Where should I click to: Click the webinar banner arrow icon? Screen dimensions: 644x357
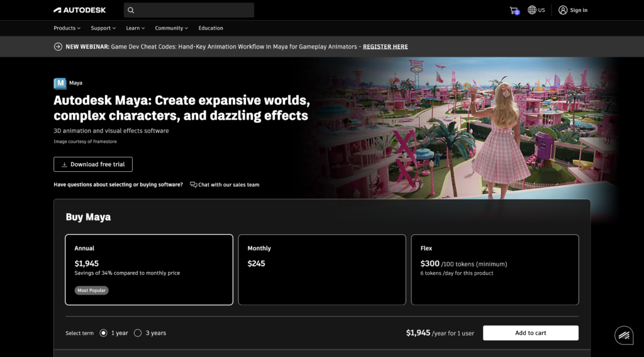pyautogui.click(x=58, y=47)
